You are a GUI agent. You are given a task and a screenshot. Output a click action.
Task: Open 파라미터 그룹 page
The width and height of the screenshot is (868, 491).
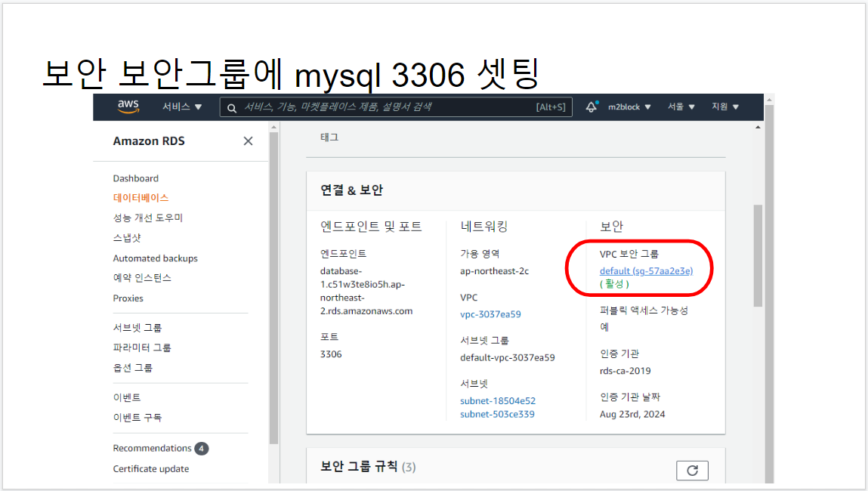coord(142,347)
